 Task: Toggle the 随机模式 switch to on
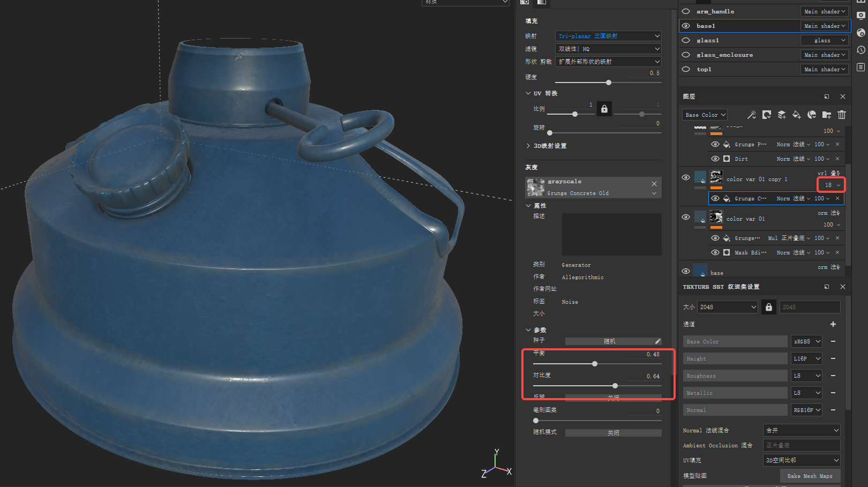pos(613,432)
